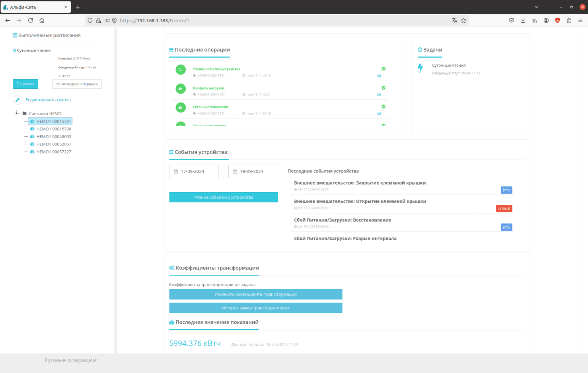
Task: Switch to Последние операции sidebar tab
Action: pos(77,84)
